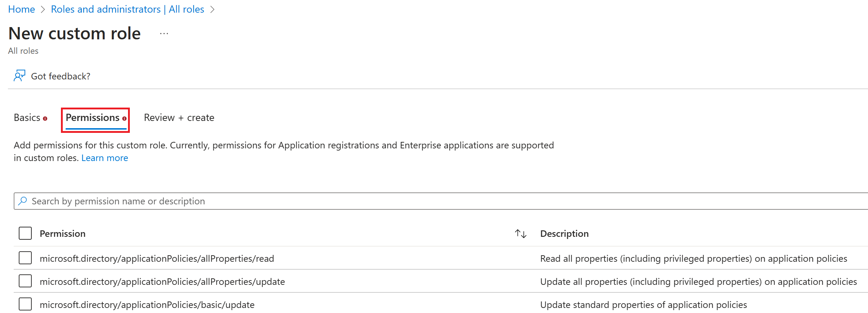This screenshot has width=868, height=313.
Task: Open the Review + create tab
Action: point(179,118)
